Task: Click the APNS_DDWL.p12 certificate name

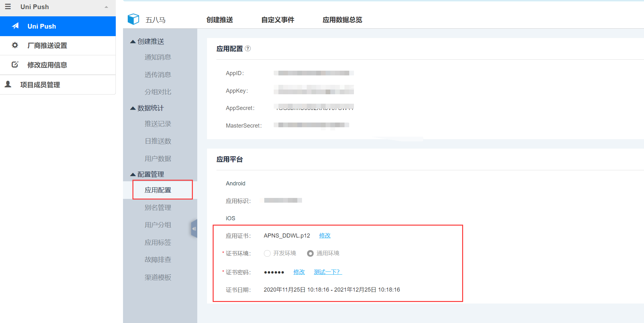Action: click(287, 236)
